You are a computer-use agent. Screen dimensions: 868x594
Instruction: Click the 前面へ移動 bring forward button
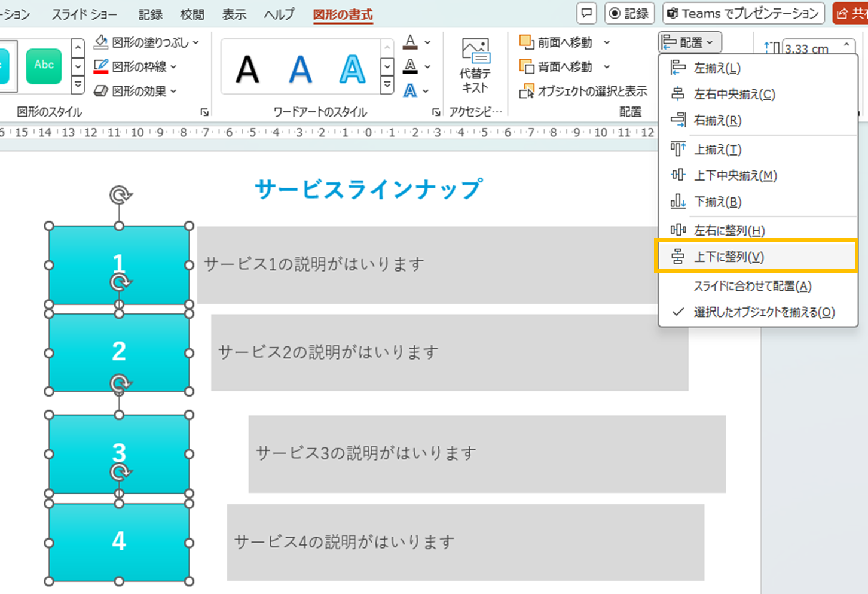click(x=556, y=42)
